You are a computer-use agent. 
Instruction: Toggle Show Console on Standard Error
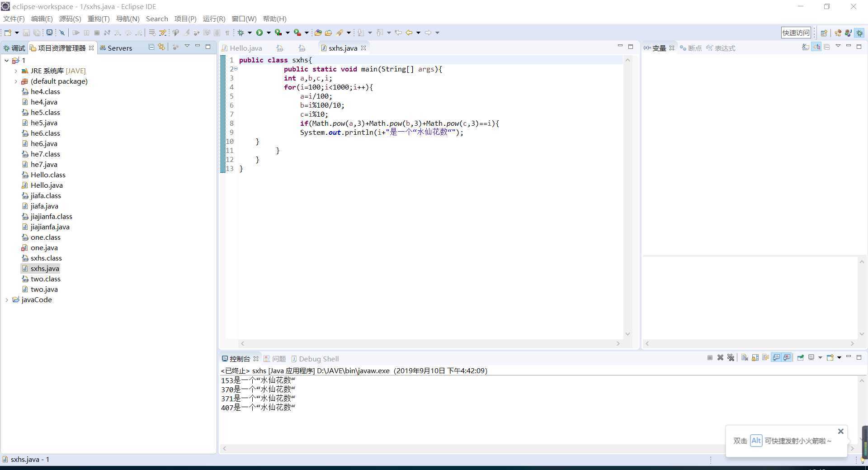click(x=787, y=357)
